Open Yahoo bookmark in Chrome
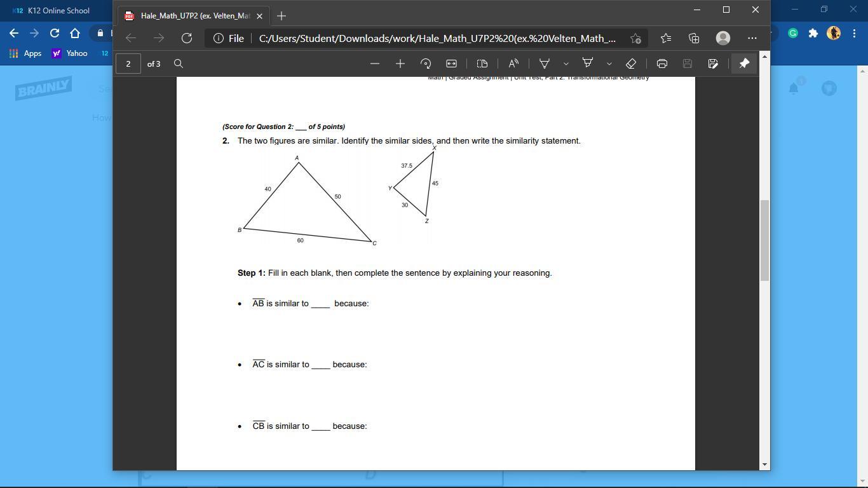Image resolution: width=868 pixels, height=488 pixels. tap(70, 53)
